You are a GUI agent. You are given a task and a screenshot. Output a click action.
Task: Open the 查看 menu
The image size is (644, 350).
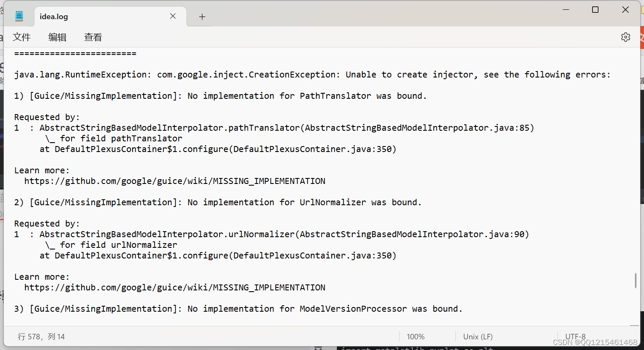click(93, 37)
